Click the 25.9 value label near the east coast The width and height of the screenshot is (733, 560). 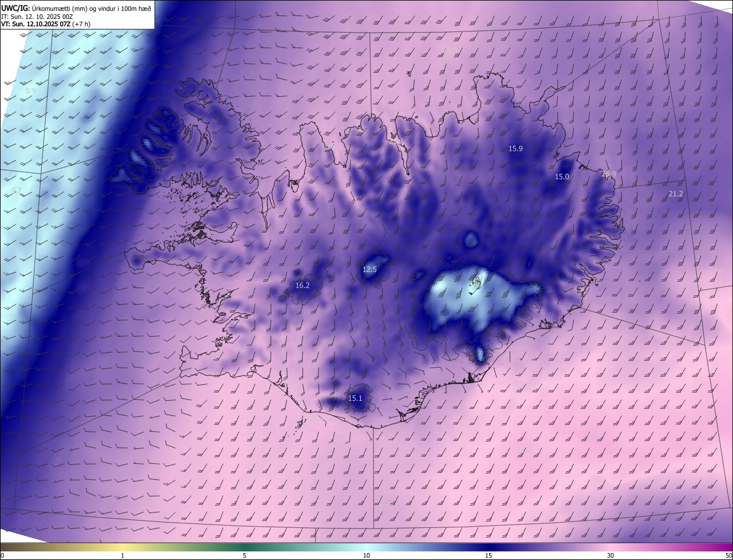pyautogui.click(x=609, y=173)
